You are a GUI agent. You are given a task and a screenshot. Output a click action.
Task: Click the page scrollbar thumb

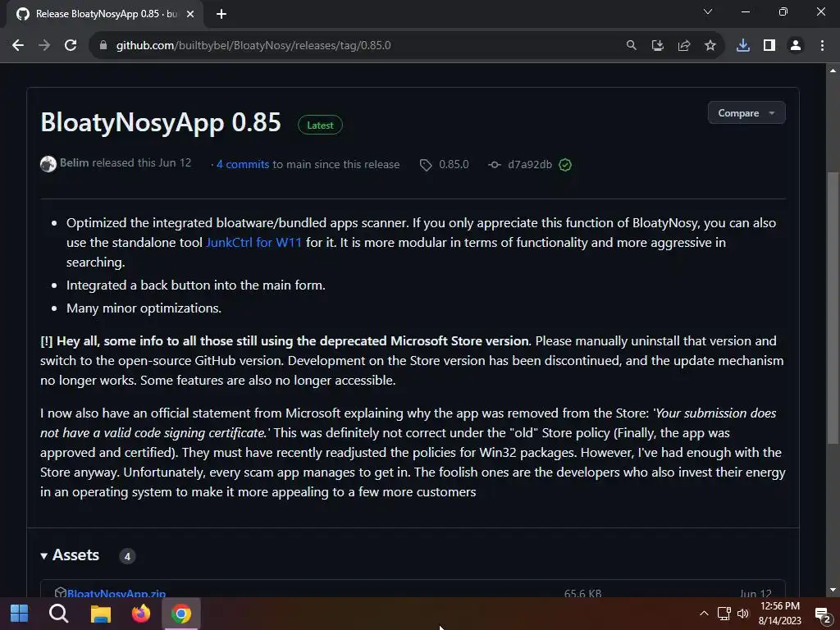833,308
